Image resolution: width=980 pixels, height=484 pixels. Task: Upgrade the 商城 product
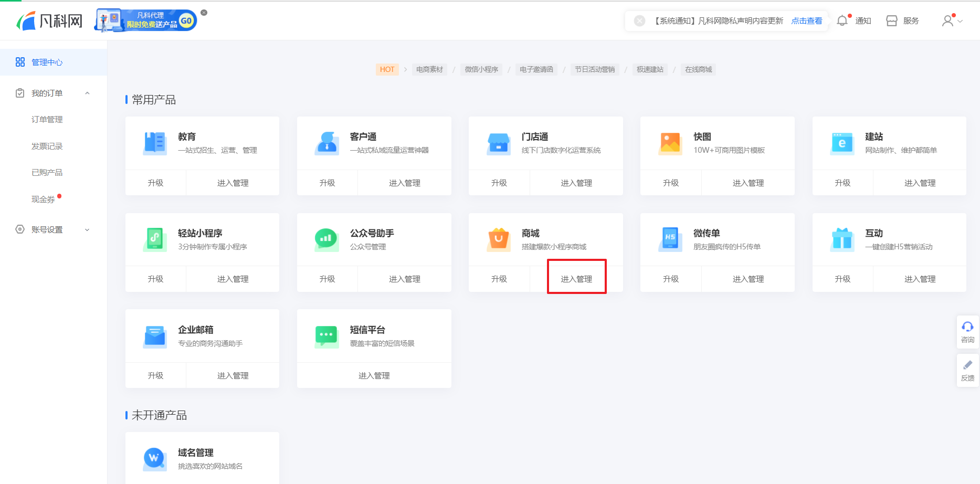click(x=499, y=279)
